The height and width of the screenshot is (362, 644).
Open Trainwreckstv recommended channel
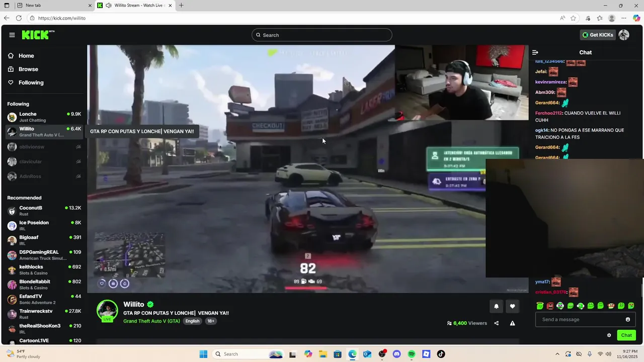click(44, 314)
